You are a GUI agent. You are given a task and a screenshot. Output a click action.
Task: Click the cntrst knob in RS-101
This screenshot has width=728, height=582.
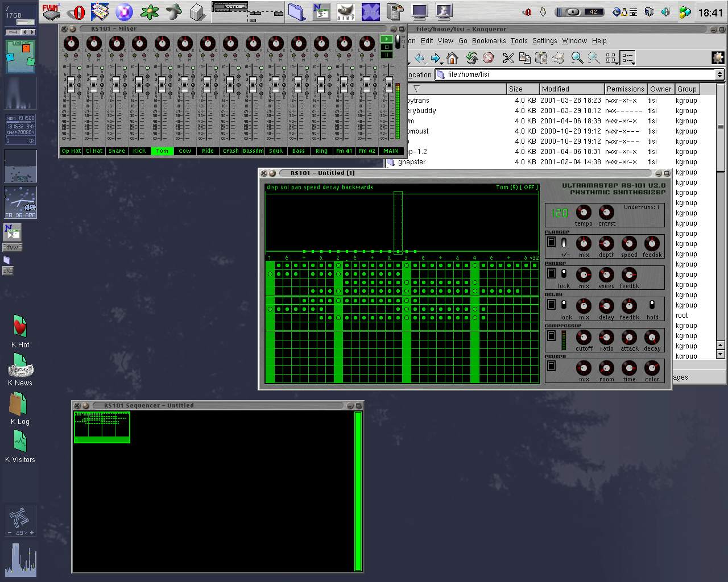click(606, 213)
